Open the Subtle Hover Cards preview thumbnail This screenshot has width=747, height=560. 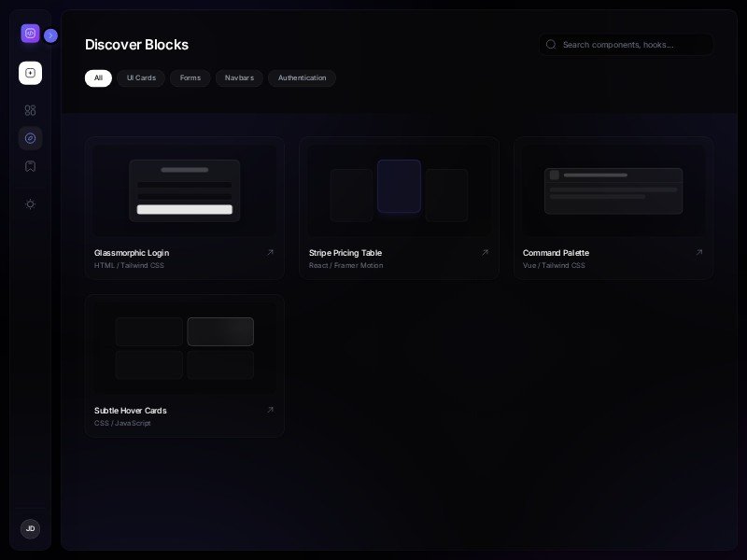[x=184, y=347]
